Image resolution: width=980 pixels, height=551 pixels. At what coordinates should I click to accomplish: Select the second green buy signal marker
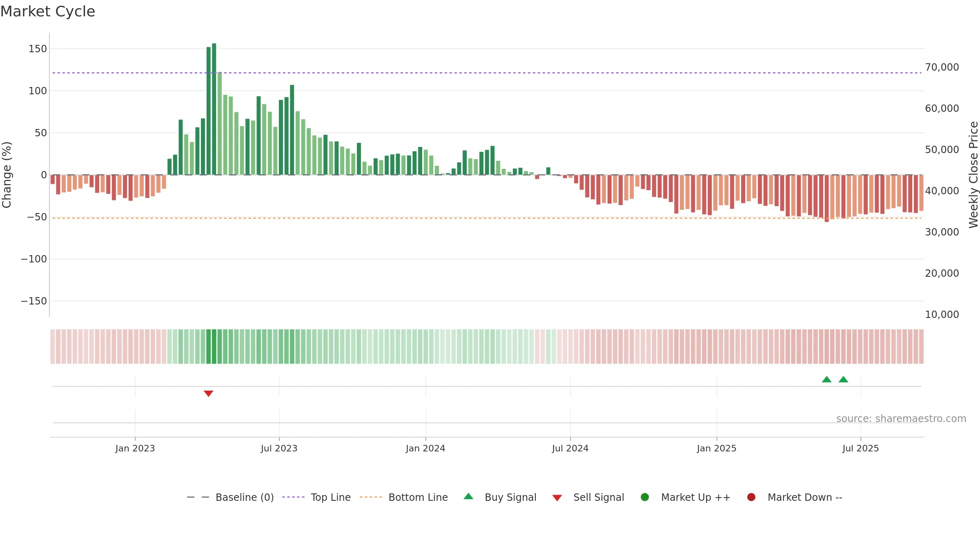point(843,379)
